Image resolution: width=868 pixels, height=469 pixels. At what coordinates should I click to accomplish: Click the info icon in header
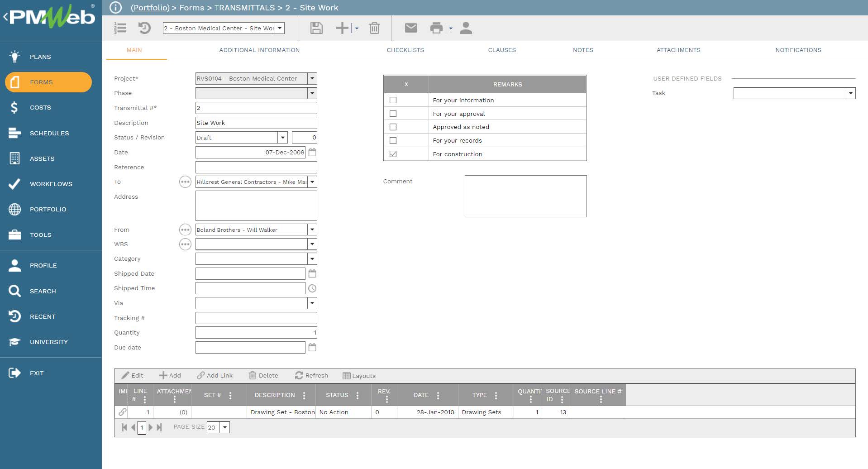[x=116, y=8]
